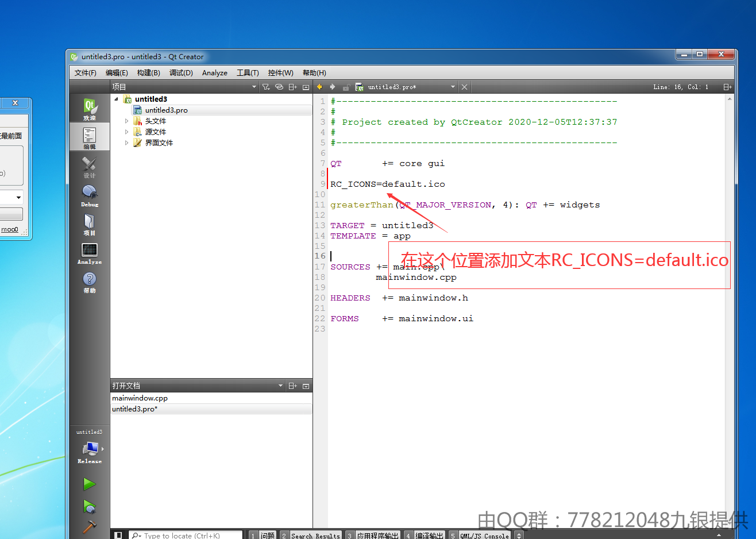
Task: Select untitled3.pro in the project tree
Action: 166,110
